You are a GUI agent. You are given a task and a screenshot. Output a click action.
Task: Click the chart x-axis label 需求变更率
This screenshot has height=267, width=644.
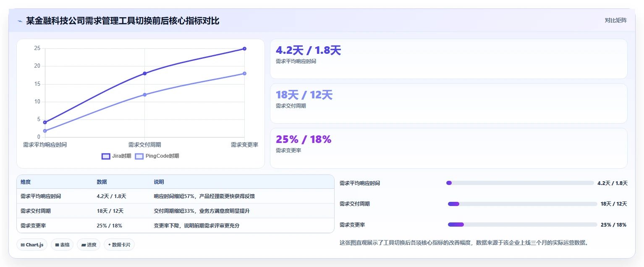tap(244, 145)
